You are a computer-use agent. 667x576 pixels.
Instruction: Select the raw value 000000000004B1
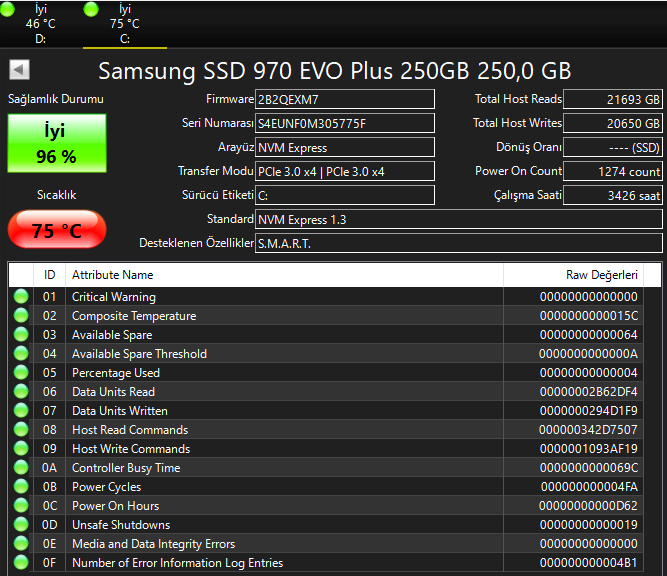click(589, 563)
